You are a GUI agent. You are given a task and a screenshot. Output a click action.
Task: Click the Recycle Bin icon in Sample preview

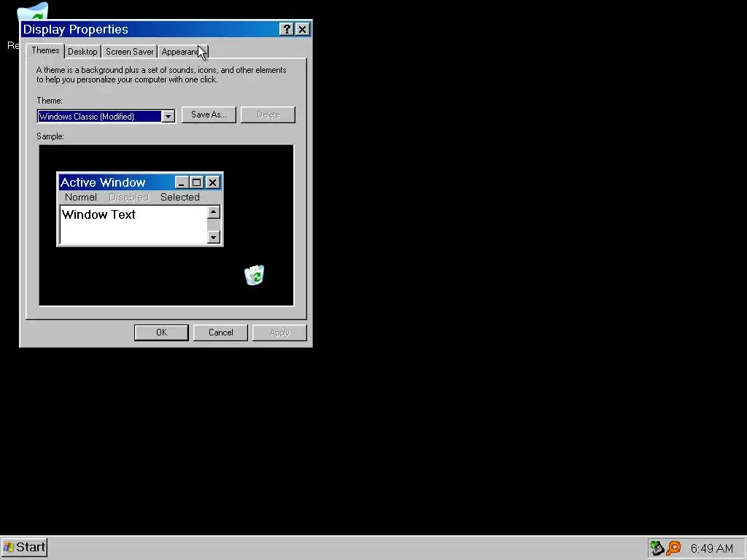click(x=255, y=275)
